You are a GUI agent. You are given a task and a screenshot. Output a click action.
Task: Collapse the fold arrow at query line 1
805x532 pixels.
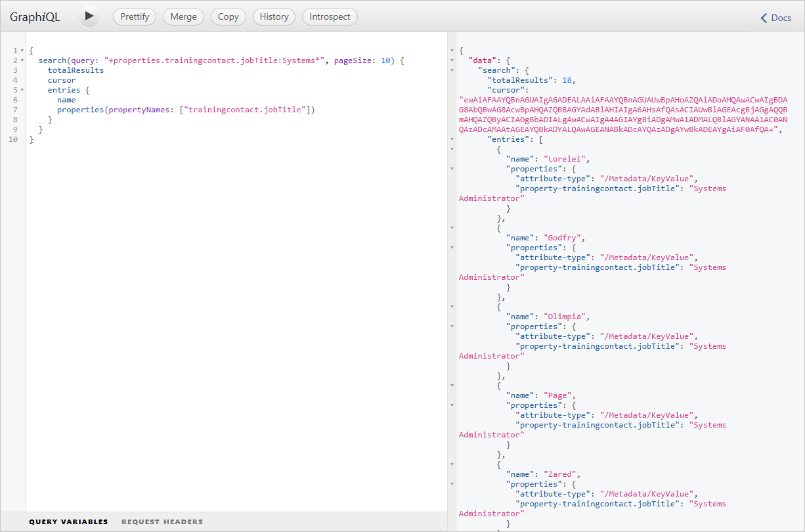coord(22,51)
